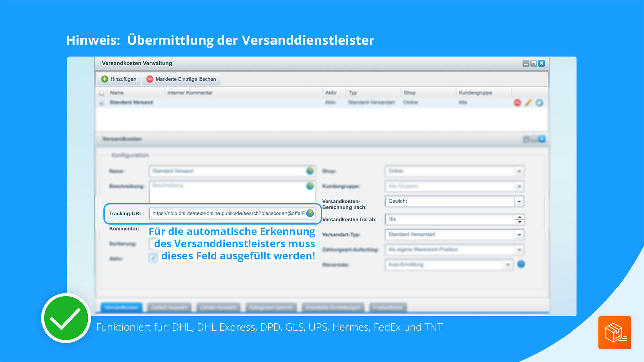
Task: Tick the select-all checkbox in table header
Action: click(101, 93)
